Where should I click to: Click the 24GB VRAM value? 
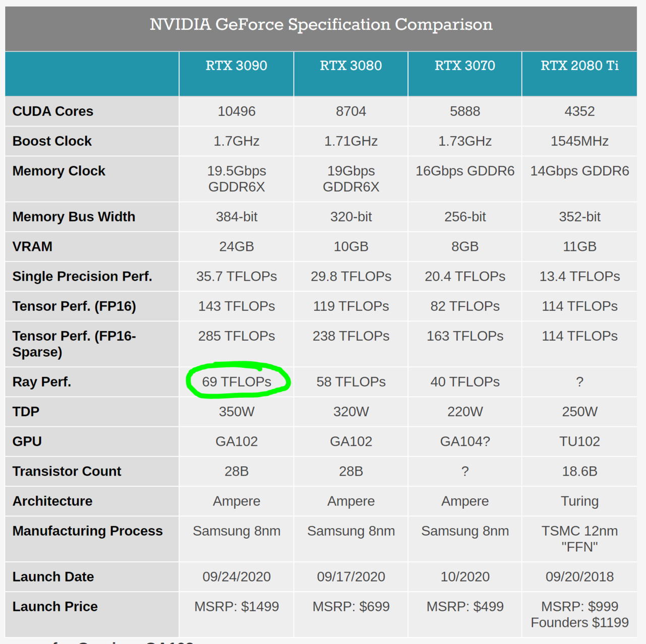click(x=237, y=246)
